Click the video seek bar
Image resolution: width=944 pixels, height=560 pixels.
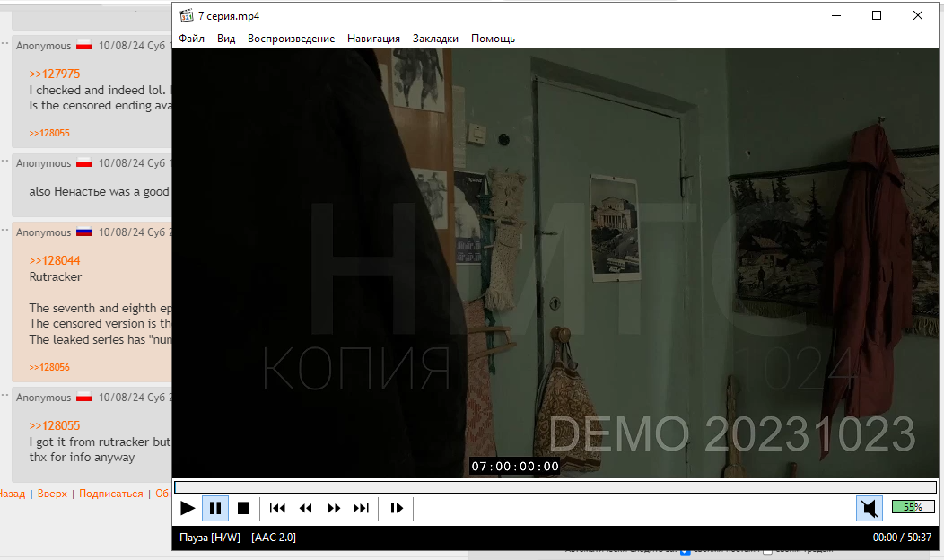(x=555, y=486)
